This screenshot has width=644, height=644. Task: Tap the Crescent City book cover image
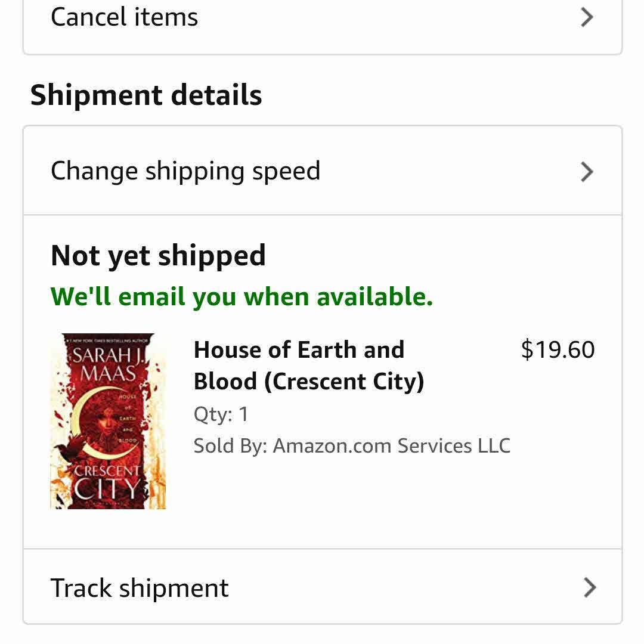[x=108, y=421]
